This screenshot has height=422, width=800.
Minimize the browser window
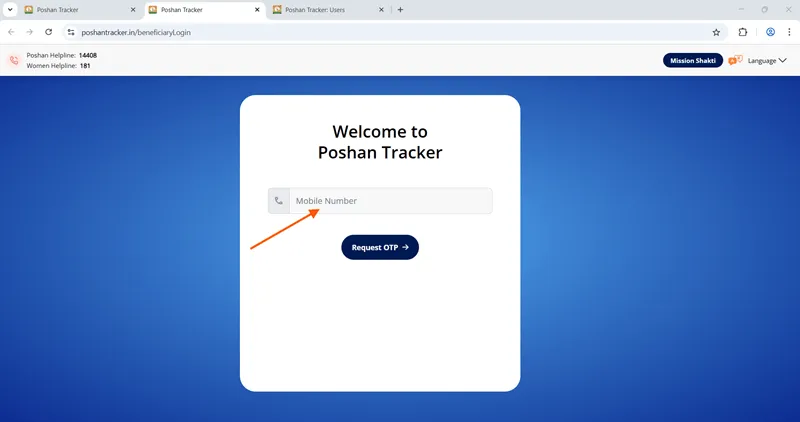(741, 10)
